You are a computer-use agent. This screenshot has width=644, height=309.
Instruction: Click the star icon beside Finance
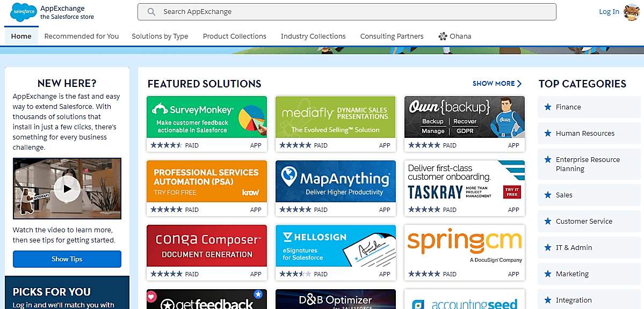coord(547,107)
